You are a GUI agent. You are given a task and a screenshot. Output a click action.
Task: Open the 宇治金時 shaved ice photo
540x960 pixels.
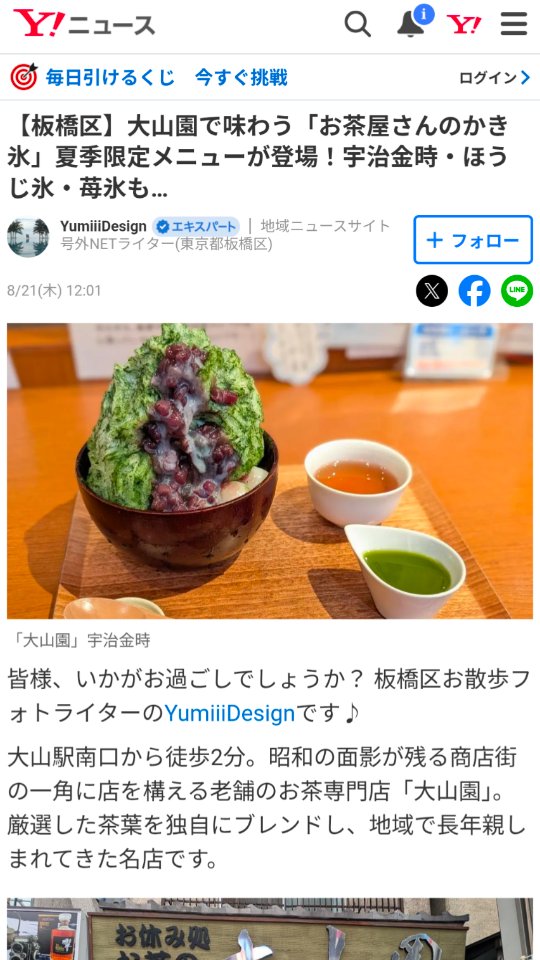pos(270,471)
